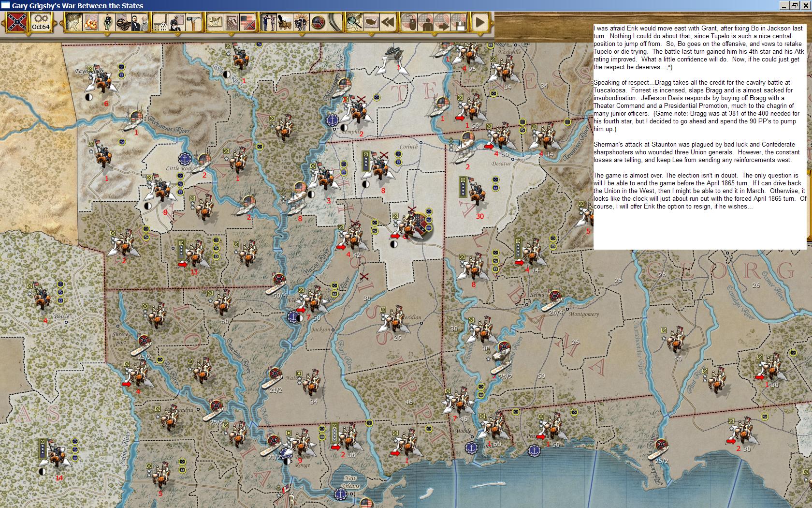Open the leaders portraits icon
This screenshot has width=812, height=508.
pyautogui.click(x=140, y=22)
